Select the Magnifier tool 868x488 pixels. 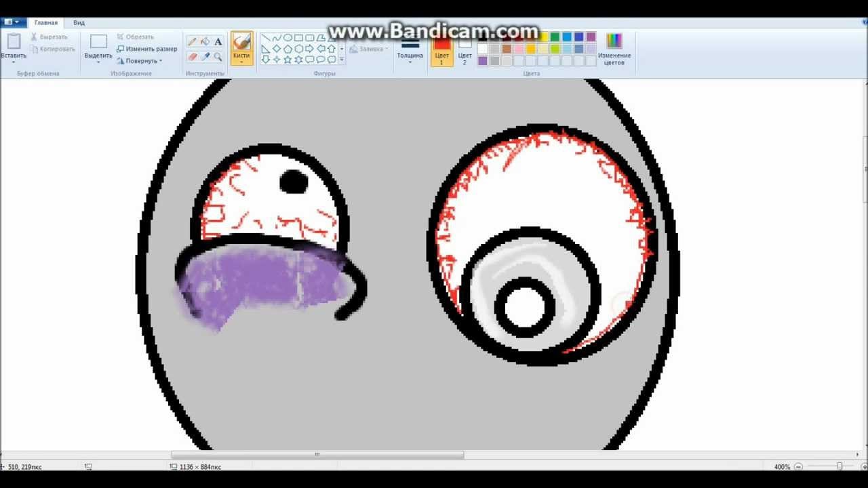pyautogui.click(x=218, y=57)
